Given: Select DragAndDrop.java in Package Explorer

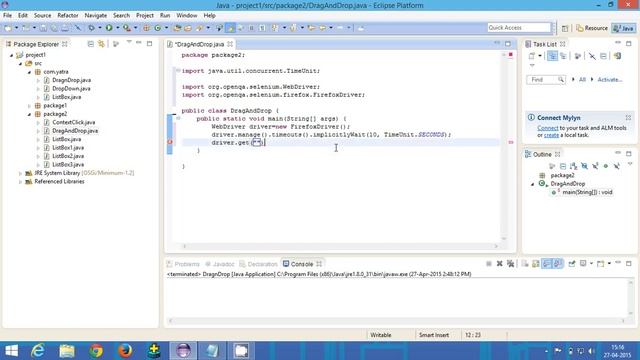Looking at the screenshot, I should [x=75, y=131].
